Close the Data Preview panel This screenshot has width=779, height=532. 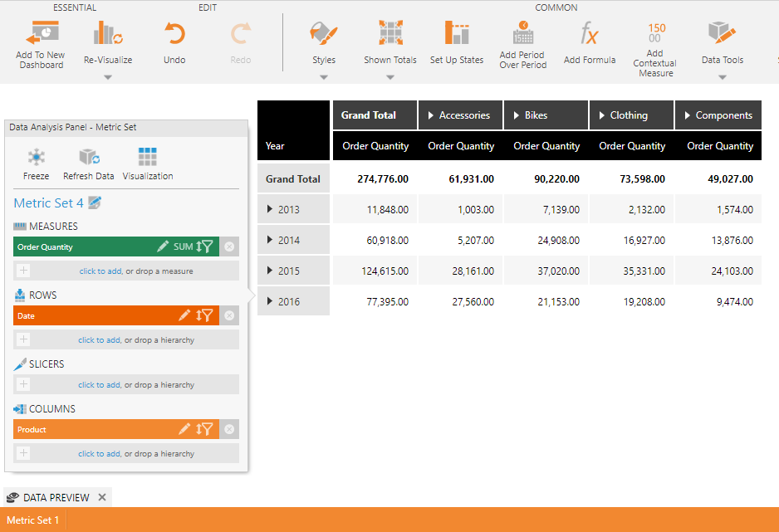pos(102,497)
